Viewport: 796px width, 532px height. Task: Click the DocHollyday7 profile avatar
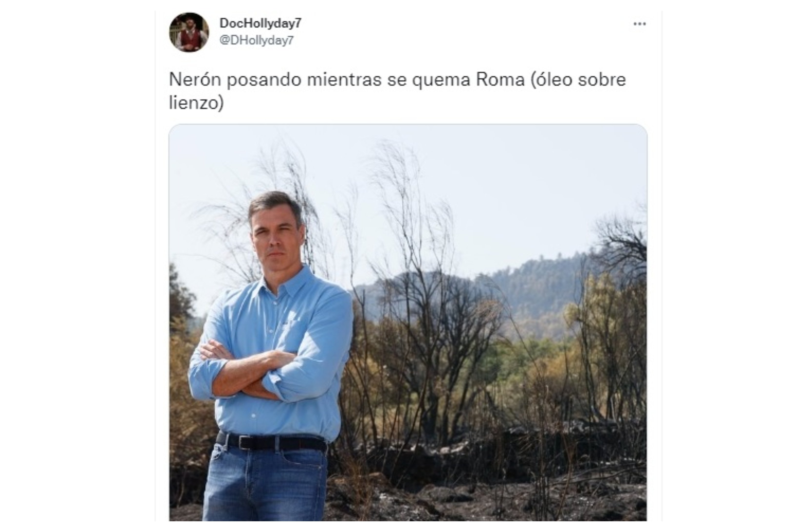(x=189, y=32)
